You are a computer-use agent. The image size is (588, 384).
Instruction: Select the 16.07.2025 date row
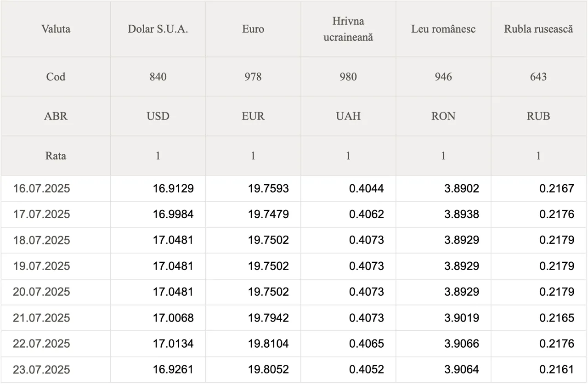[294, 188]
